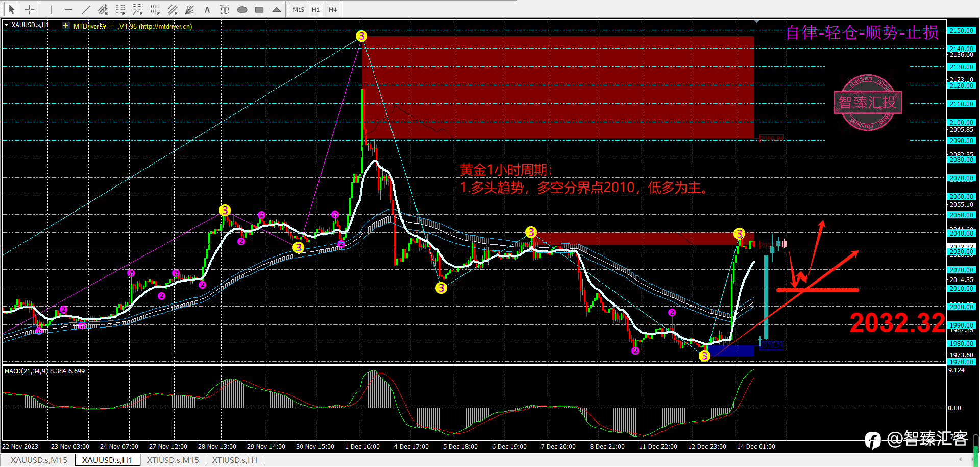Open the XAUUSD.s,M15 chart tab
This screenshot has height=467, width=980.
point(39,460)
